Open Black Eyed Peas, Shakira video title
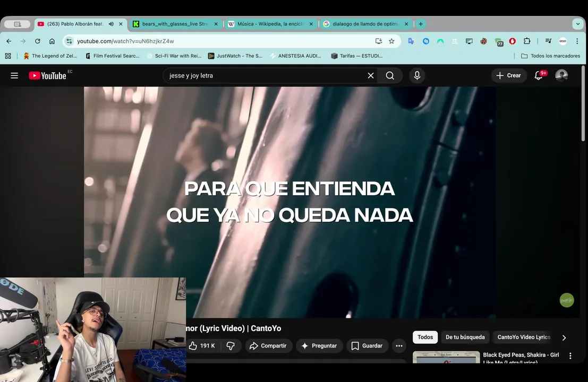 click(x=521, y=358)
